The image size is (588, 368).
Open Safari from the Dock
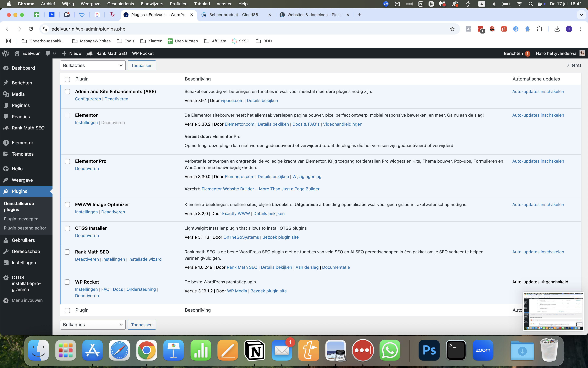119,350
